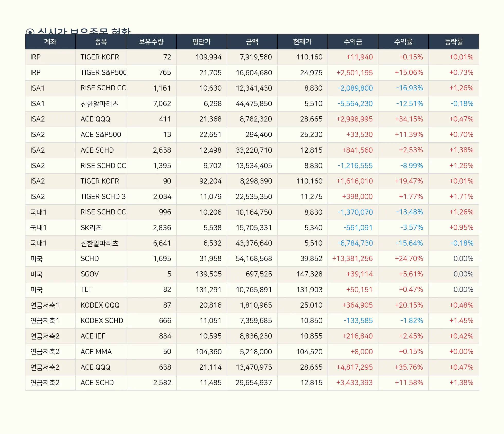The image size is (504, 434).
Task: Click the TLT stock name cell
Action: (86, 290)
